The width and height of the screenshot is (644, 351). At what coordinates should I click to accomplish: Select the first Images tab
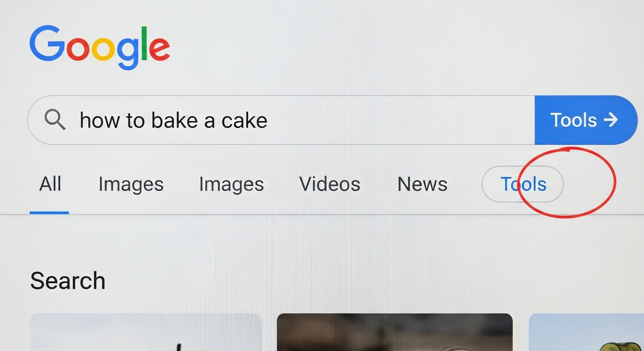point(131,184)
